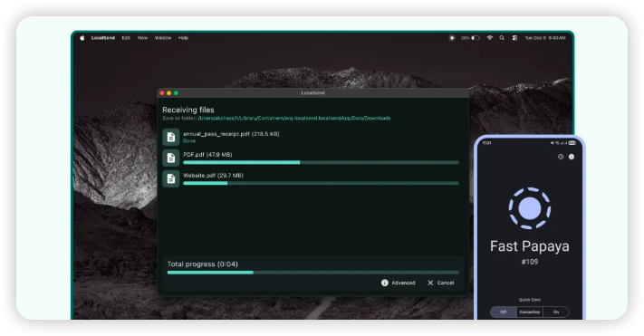Screen dimensions: 644x336
Task: Click the Fast Papaya device name
Action: click(x=530, y=246)
